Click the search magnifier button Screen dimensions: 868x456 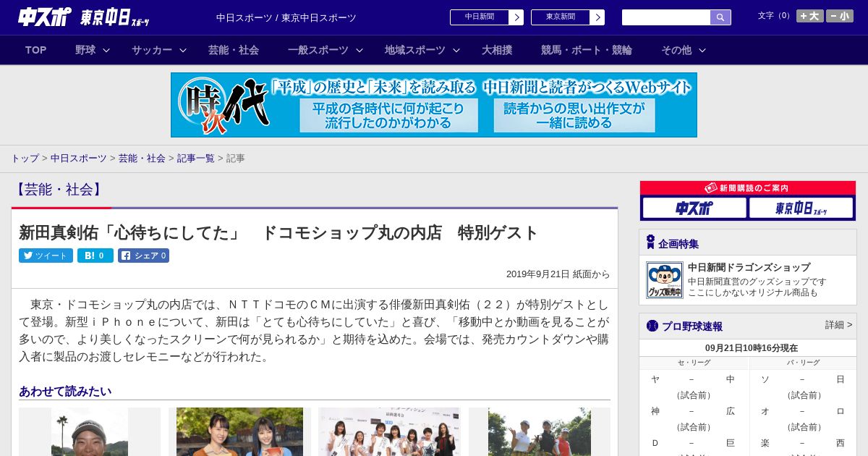point(720,17)
